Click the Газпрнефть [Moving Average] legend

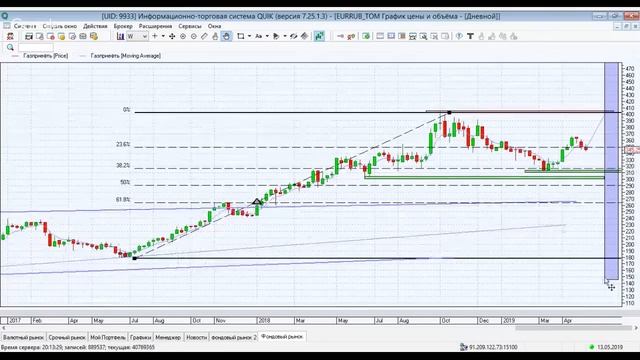click(126, 56)
